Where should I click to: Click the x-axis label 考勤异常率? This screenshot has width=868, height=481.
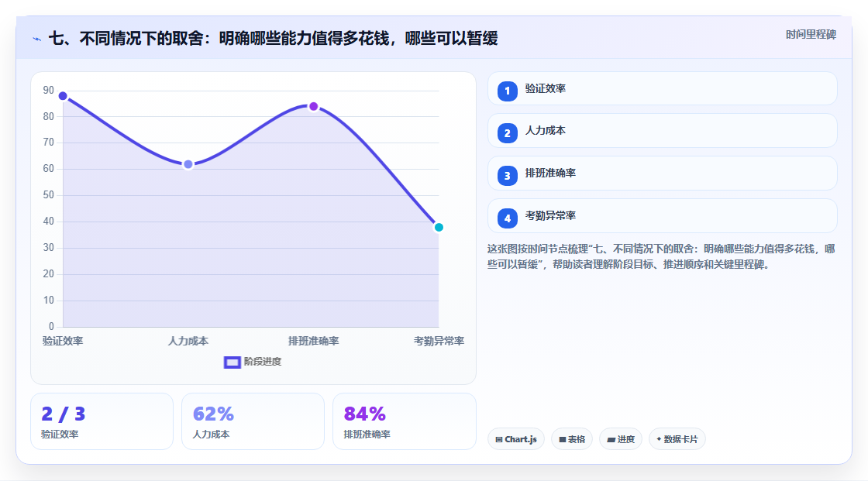[x=439, y=341]
